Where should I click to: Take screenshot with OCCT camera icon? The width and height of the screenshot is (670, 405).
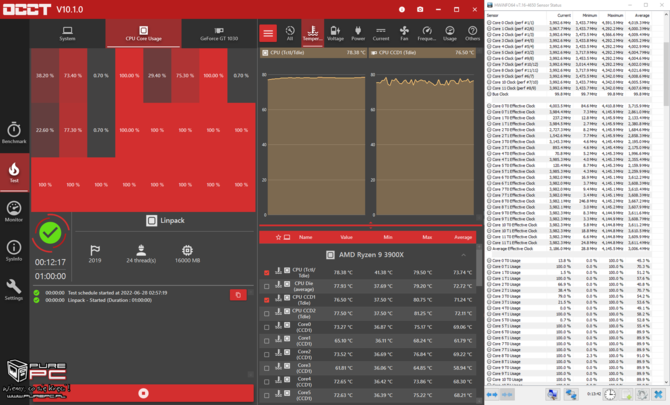(420, 9)
